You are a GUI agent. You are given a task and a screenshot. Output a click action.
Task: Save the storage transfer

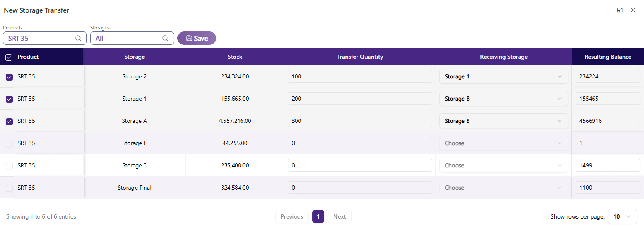tap(197, 38)
